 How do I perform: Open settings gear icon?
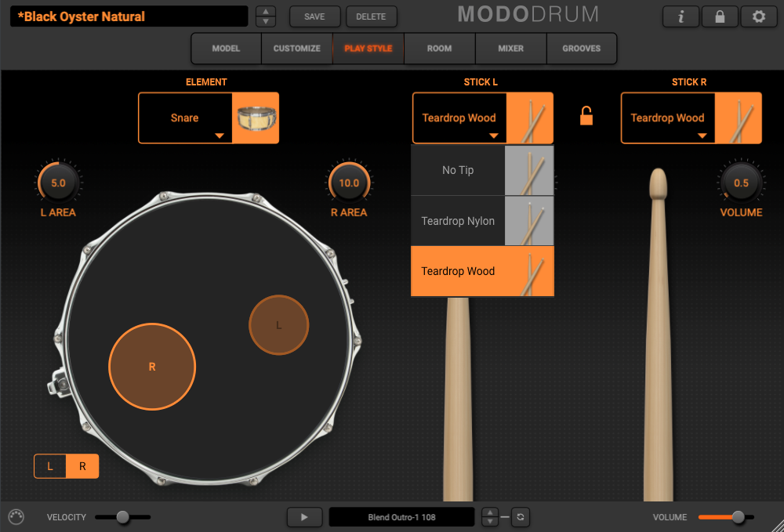pyautogui.click(x=758, y=16)
